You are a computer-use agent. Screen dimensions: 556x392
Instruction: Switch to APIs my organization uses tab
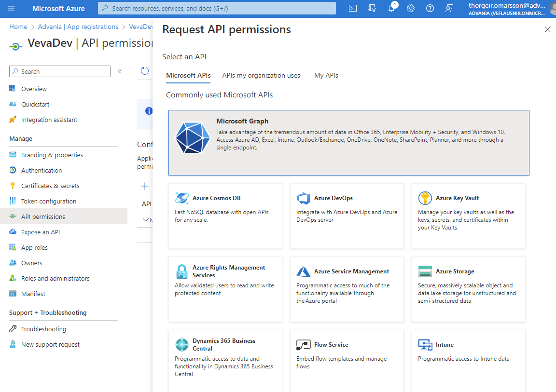[261, 75]
